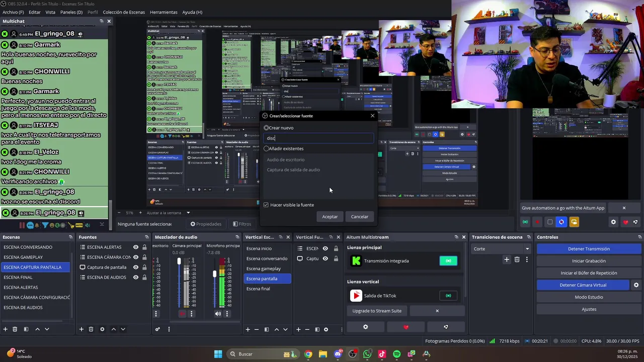Add scene in Vertical Escenas panel
Image resolution: width=644 pixels, height=362 pixels.
pos(248,329)
